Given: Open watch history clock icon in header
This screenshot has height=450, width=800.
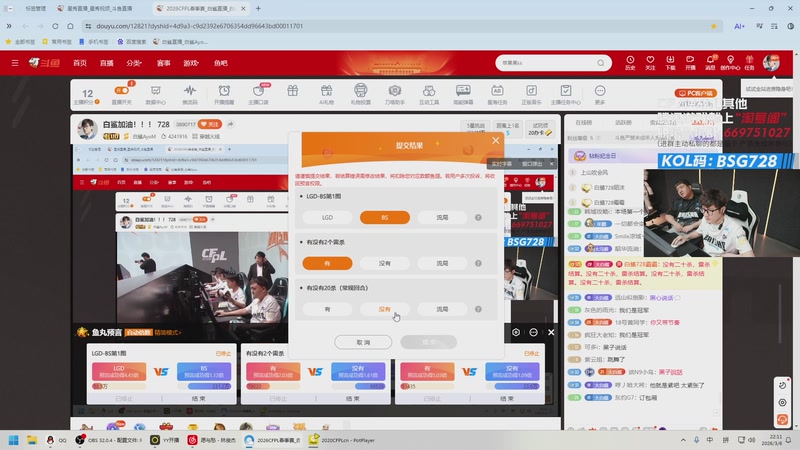Looking at the screenshot, I should (630, 62).
